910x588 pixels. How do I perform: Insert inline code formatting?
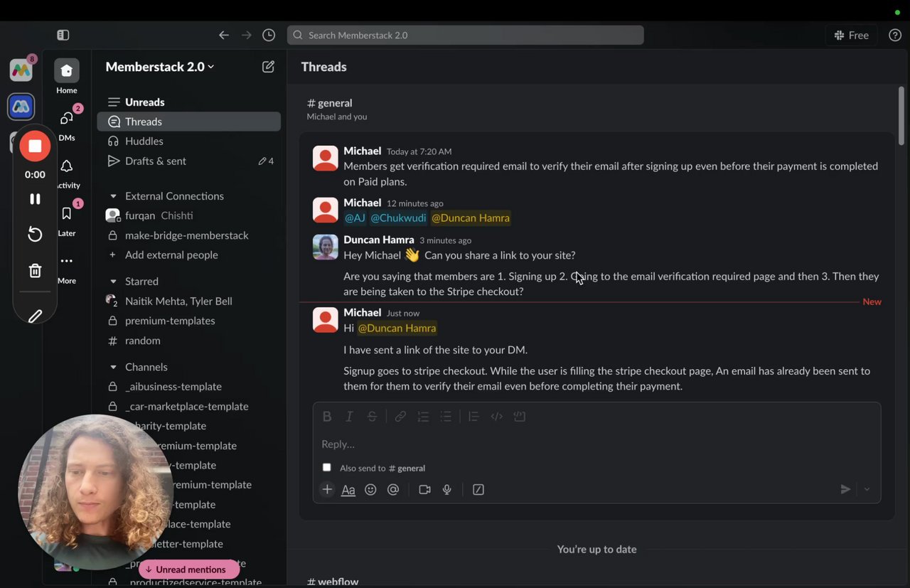pos(497,417)
